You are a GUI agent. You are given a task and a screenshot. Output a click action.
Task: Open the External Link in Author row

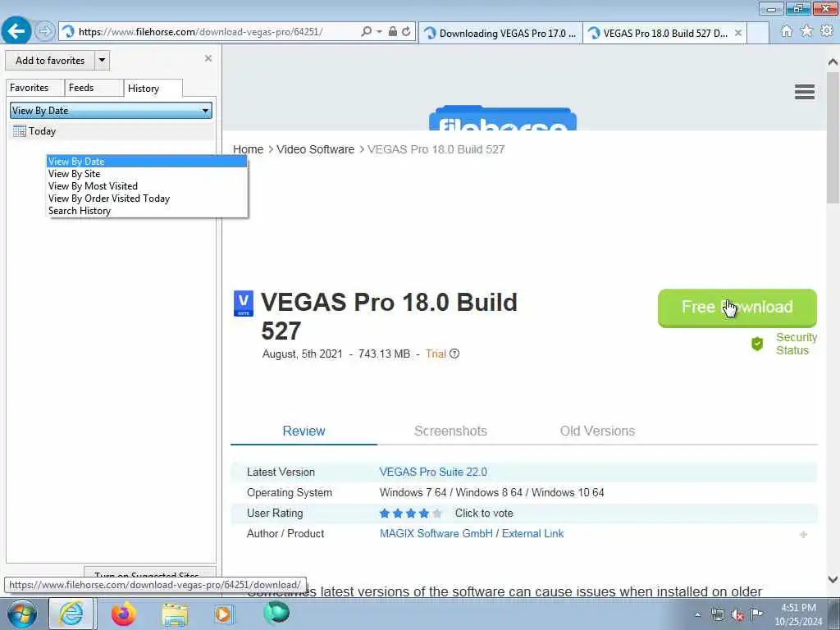(532, 533)
